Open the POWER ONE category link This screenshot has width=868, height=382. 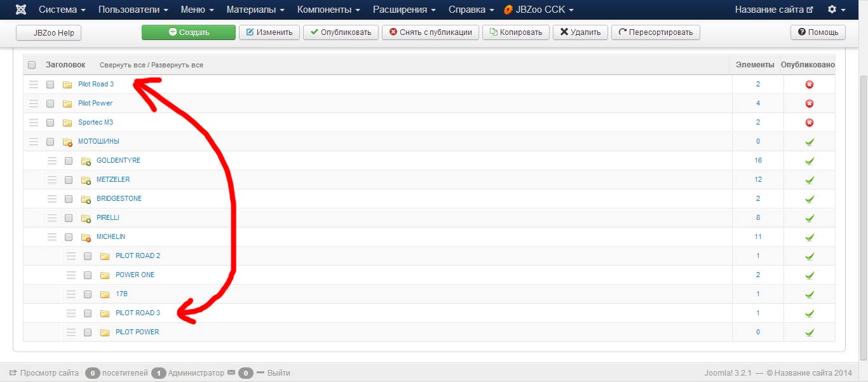[135, 275]
